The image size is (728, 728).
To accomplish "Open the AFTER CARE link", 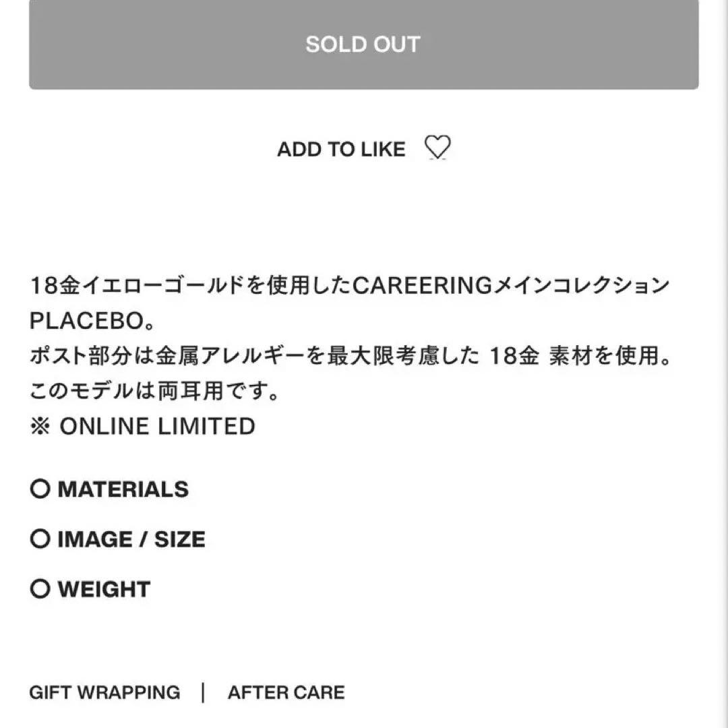I will [286, 692].
